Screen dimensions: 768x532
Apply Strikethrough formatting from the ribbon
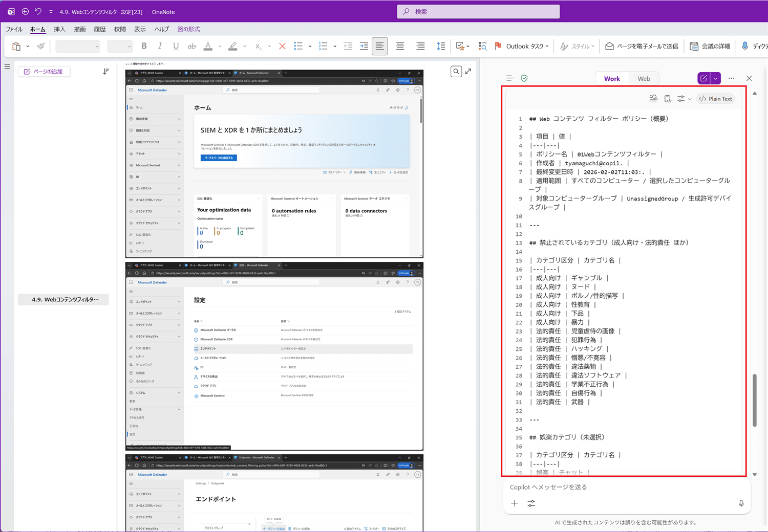tap(191, 46)
